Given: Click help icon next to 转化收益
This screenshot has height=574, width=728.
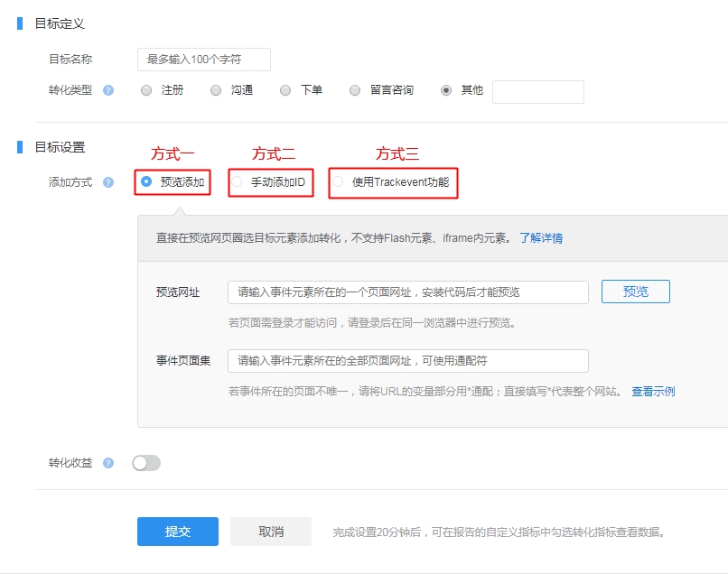Looking at the screenshot, I should (108, 463).
